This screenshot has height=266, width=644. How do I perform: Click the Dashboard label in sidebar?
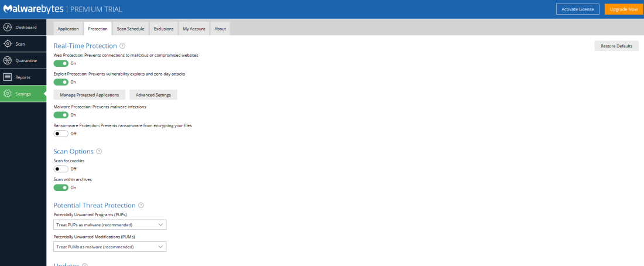coord(26,28)
